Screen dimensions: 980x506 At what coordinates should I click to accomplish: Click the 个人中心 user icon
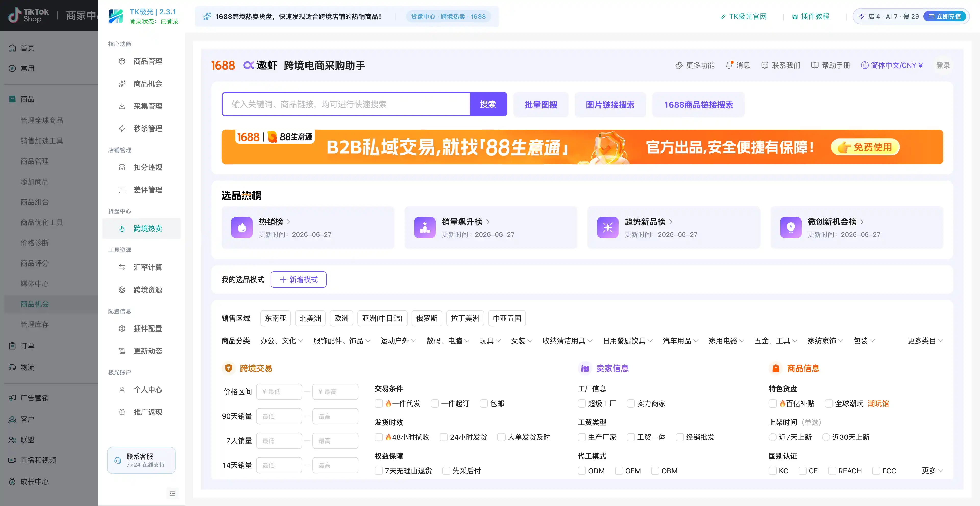(x=122, y=390)
